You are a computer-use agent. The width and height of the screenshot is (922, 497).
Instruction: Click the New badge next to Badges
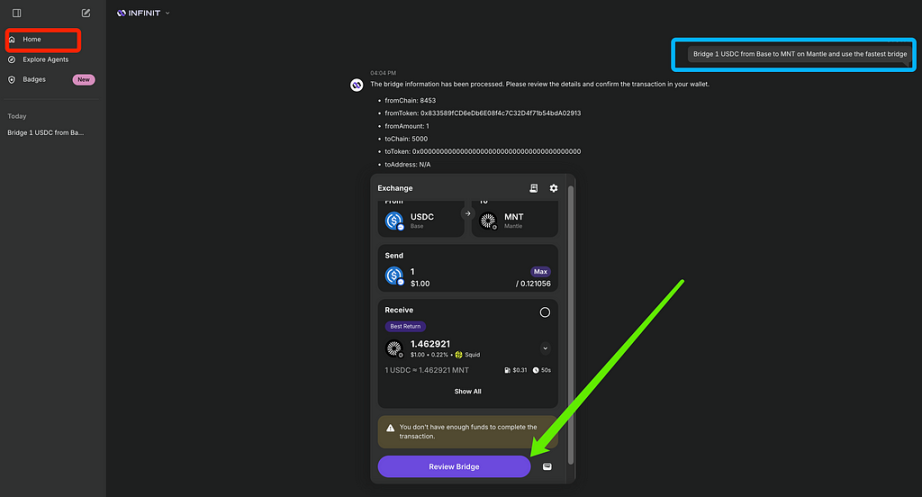pyautogui.click(x=83, y=79)
